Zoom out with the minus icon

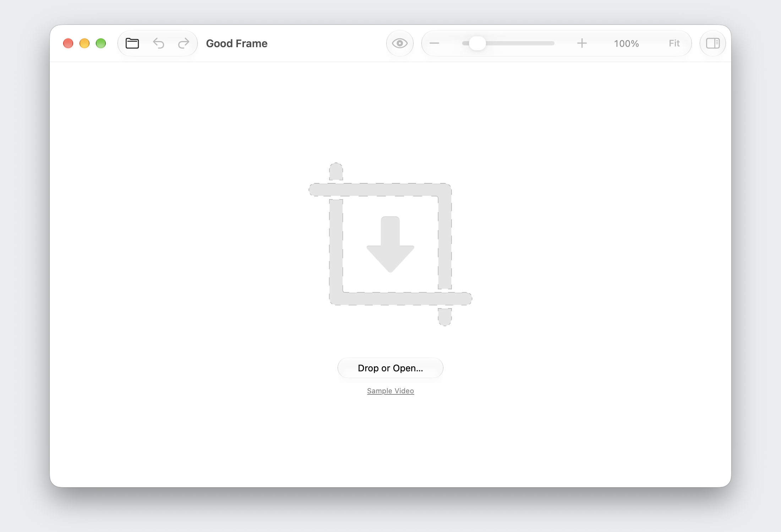coord(434,43)
